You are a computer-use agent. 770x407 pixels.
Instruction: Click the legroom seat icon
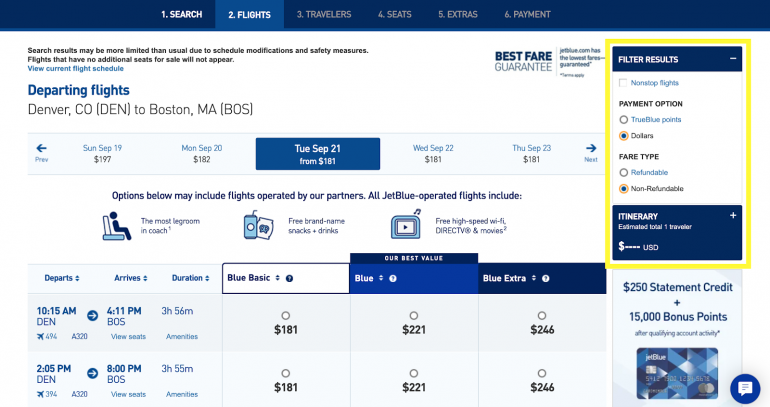coord(117,225)
